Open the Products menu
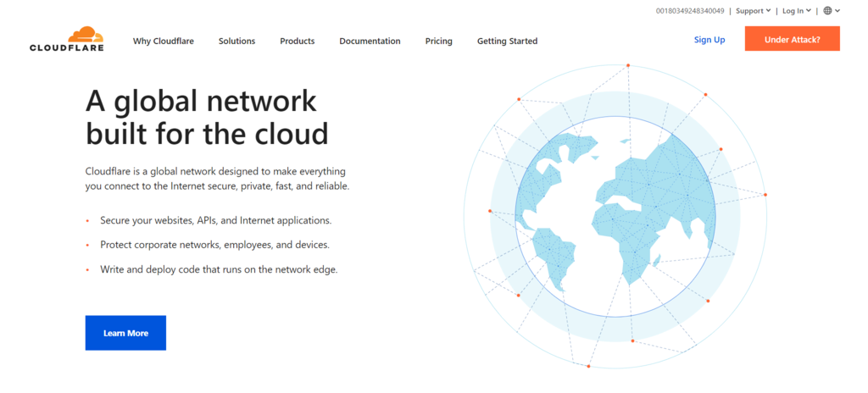This screenshot has height=393, width=868. point(298,41)
